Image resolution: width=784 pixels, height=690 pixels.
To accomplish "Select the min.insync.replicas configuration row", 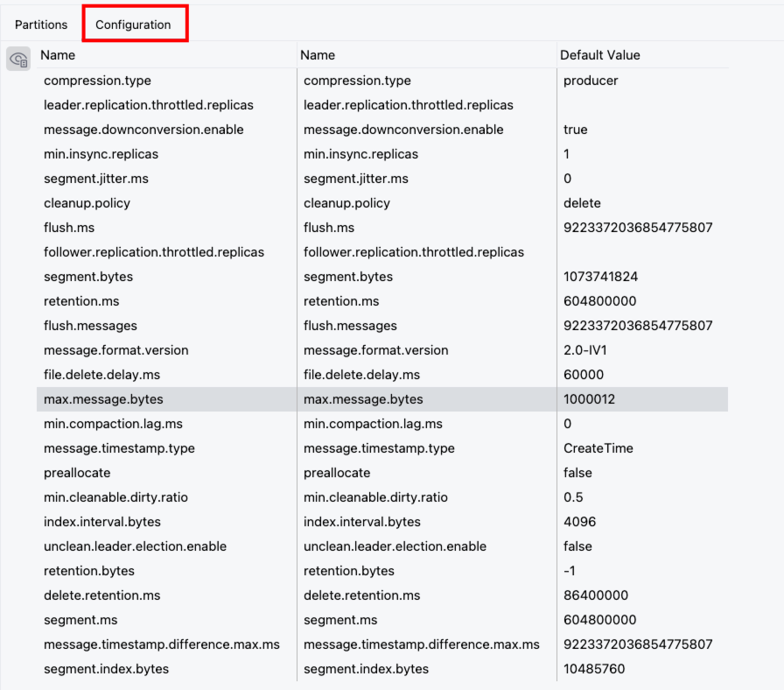I will click(x=101, y=154).
